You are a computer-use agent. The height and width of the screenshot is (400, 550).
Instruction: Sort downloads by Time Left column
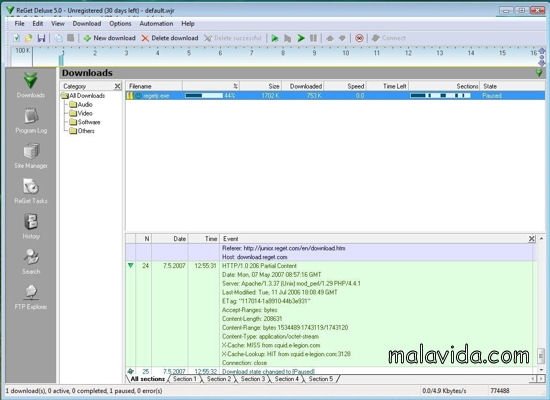pyautogui.click(x=388, y=86)
